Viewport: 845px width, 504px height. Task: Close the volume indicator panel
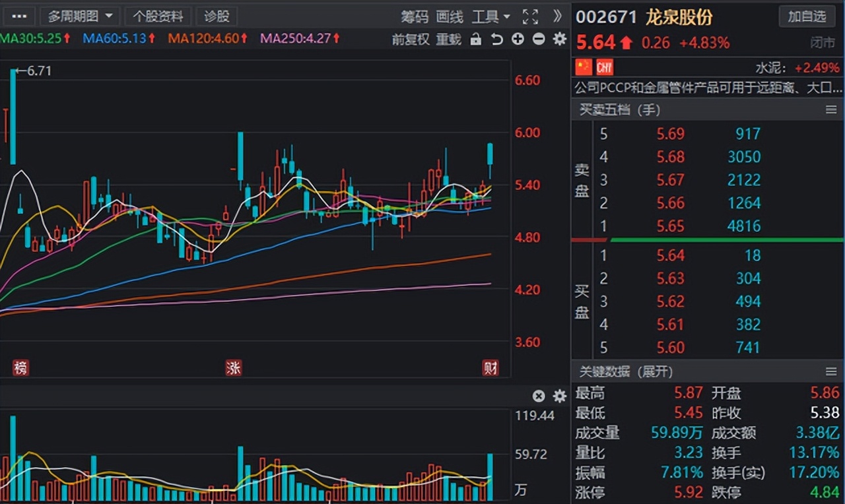click(x=539, y=396)
